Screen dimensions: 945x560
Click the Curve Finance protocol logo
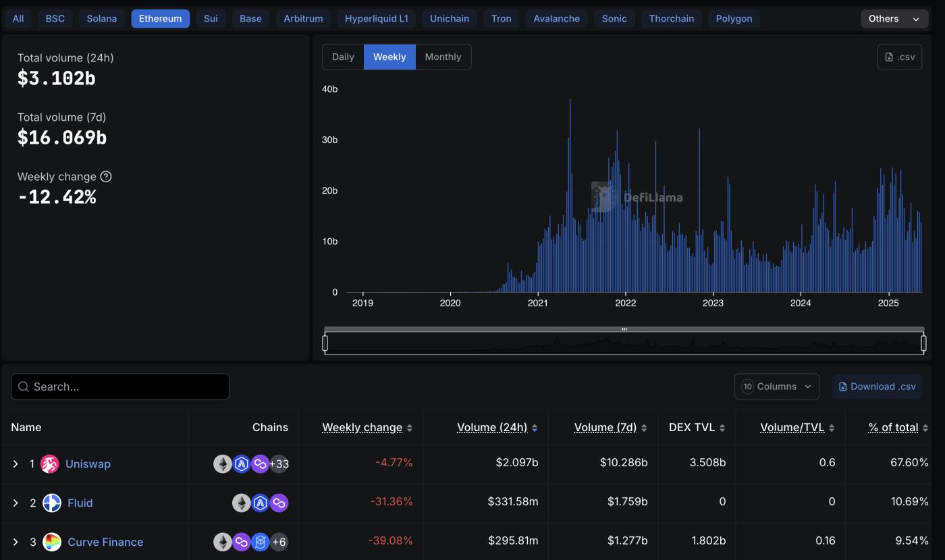tap(51, 542)
